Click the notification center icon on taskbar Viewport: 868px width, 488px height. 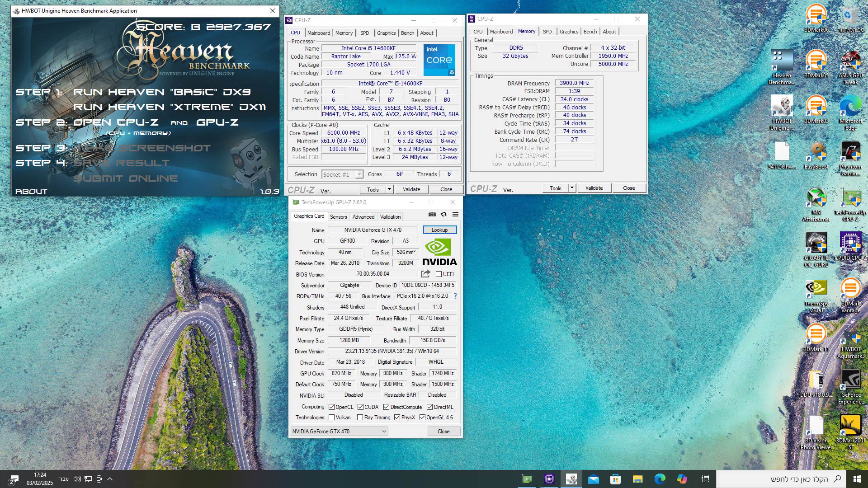(13, 479)
